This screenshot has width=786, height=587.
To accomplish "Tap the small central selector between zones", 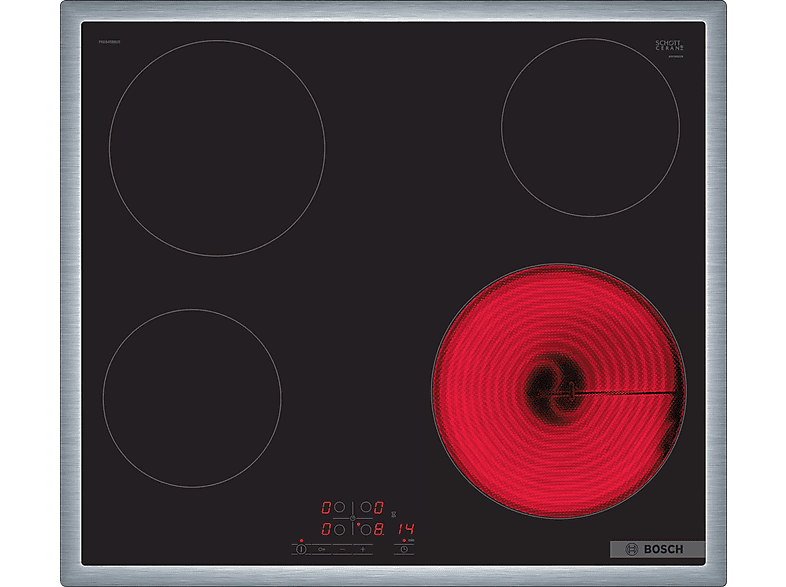I will [x=352, y=518].
